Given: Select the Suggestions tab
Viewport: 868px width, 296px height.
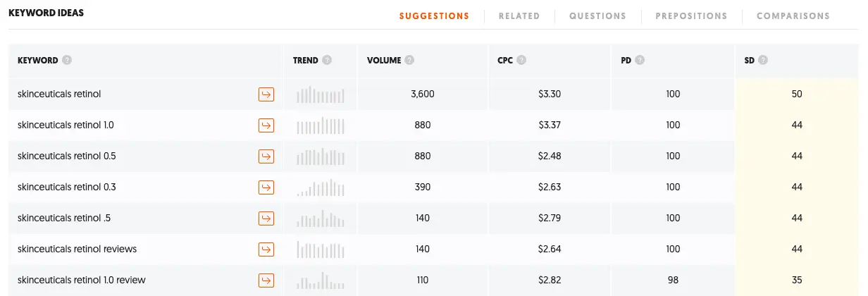Looking at the screenshot, I should tap(434, 16).
